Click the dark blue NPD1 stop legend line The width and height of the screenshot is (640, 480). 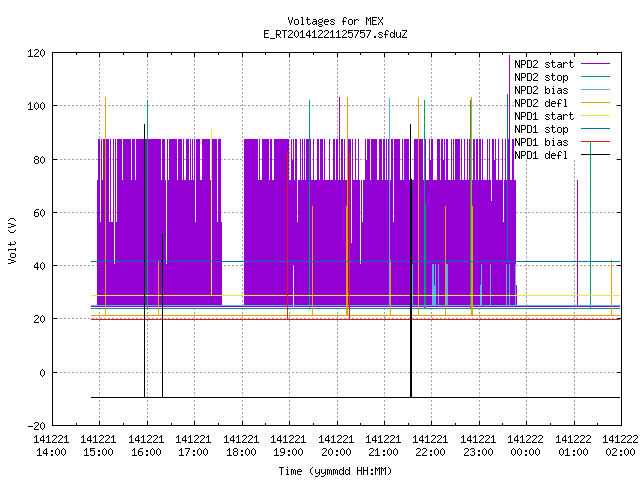point(595,129)
